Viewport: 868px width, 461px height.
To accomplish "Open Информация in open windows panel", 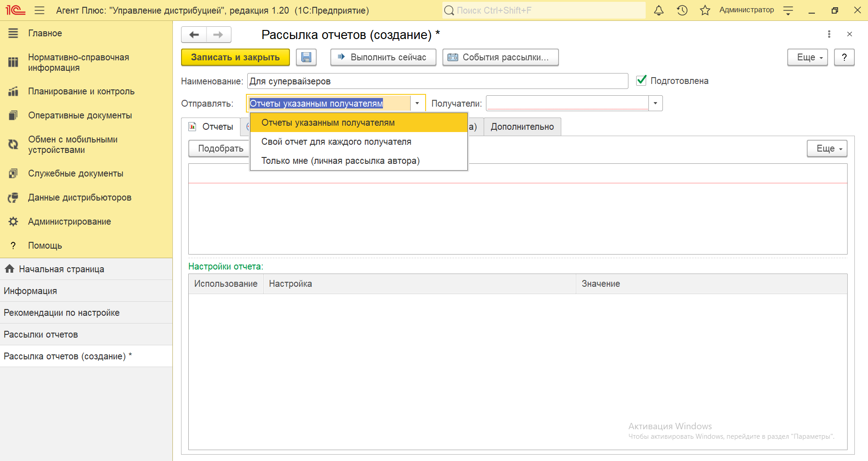I will click(x=86, y=291).
